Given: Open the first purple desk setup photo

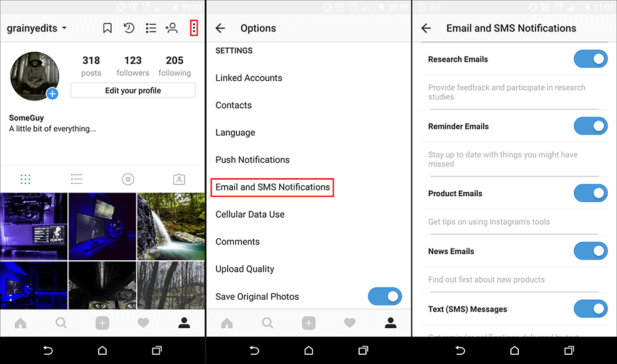Looking at the screenshot, I should 34,226.
